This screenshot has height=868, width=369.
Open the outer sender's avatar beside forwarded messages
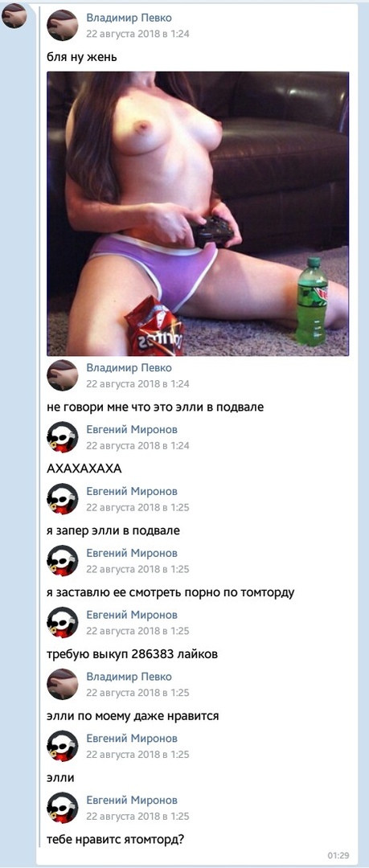tap(14, 16)
